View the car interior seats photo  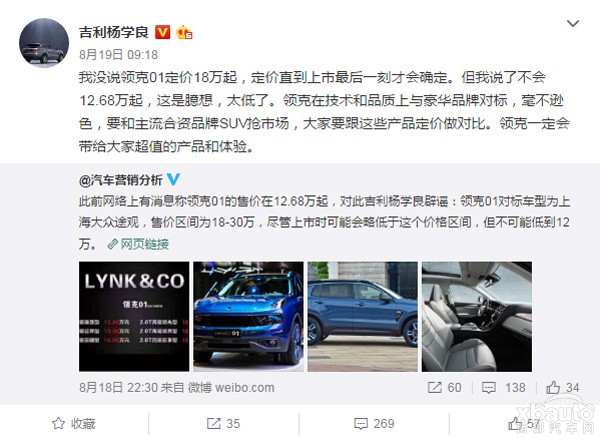click(477, 316)
